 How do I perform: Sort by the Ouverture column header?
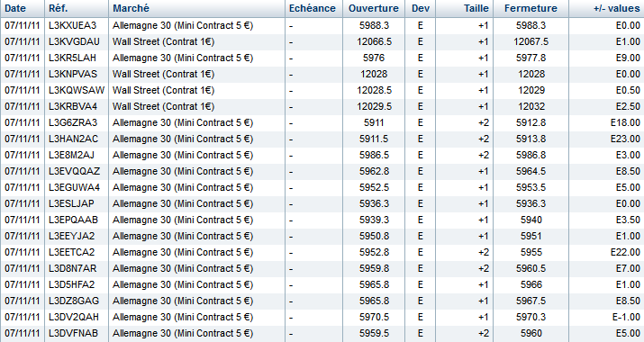(374, 9)
